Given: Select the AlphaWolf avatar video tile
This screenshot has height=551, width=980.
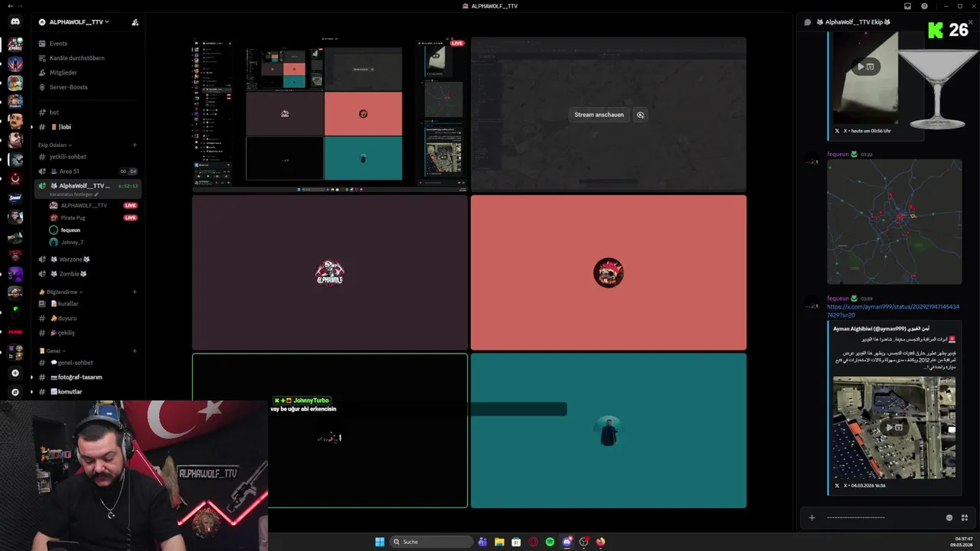Looking at the screenshot, I should [x=329, y=272].
